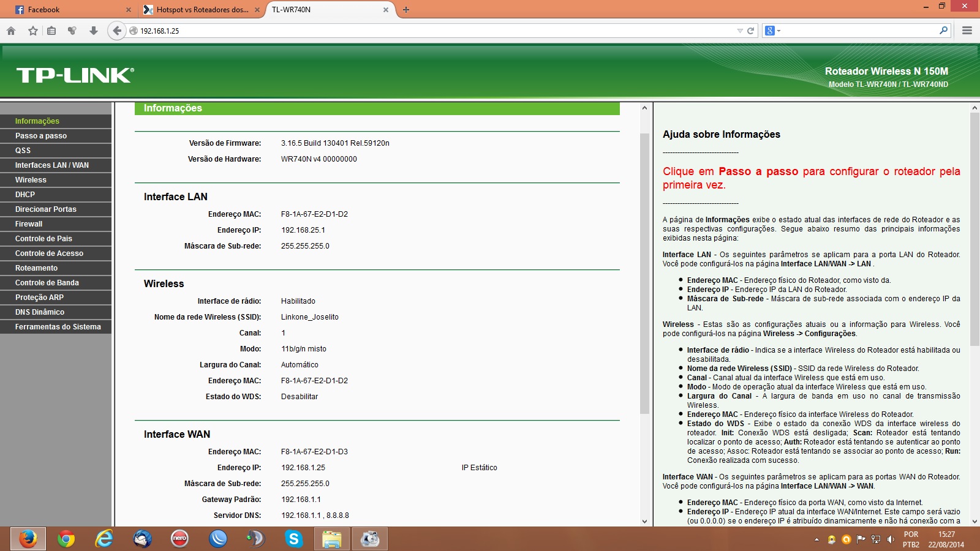Open the address bar history dropdown arrow
The image size is (980, 551).
(x=740, y=31)
